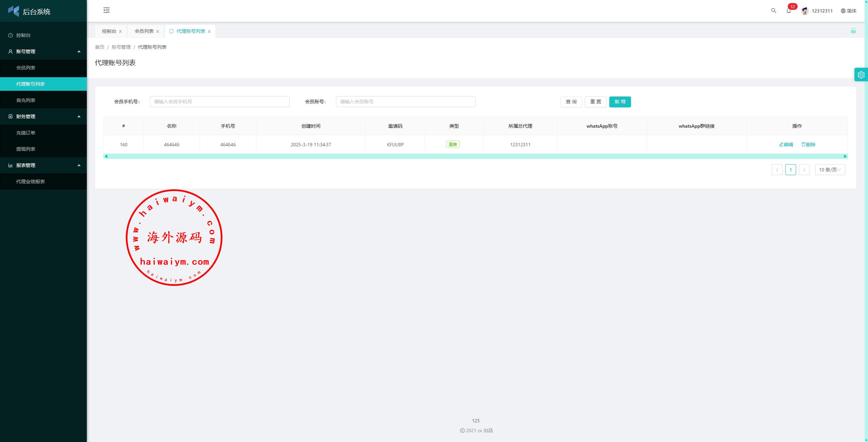Open the search magnifier icon in header
The image size is (868, 442).
click(773, 10)
